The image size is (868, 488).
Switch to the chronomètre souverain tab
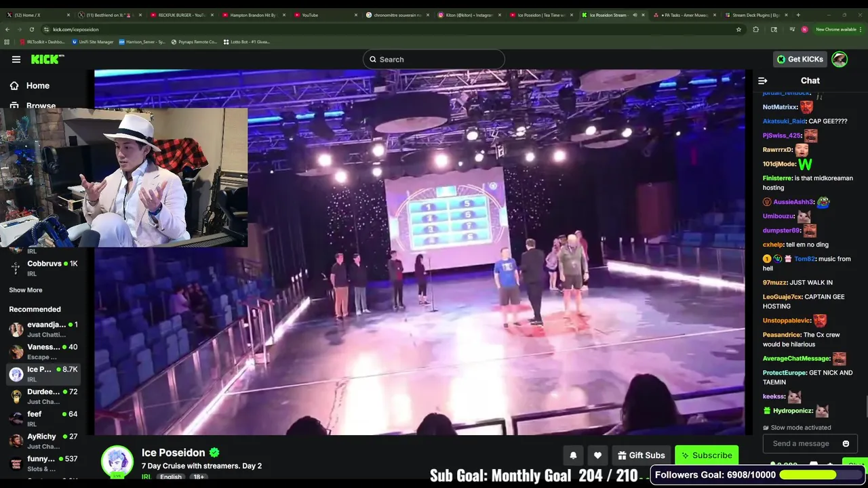pyautogui.click(x=397, y=15)
